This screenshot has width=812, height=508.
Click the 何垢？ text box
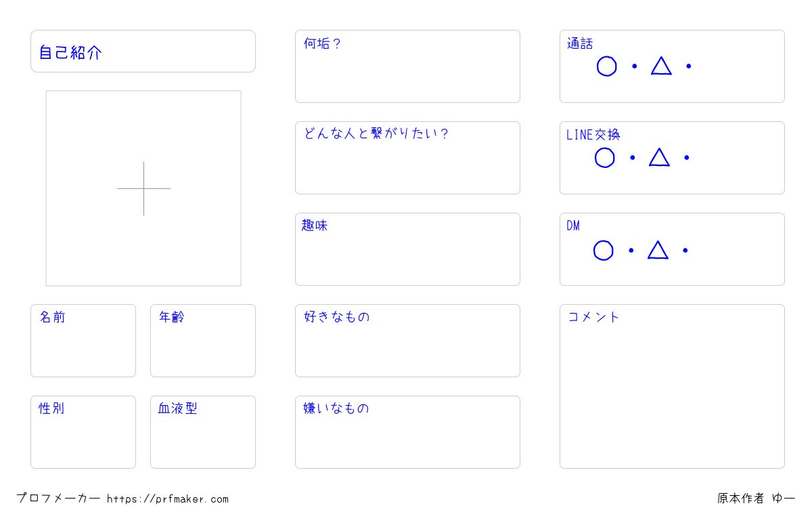[407, 66]
